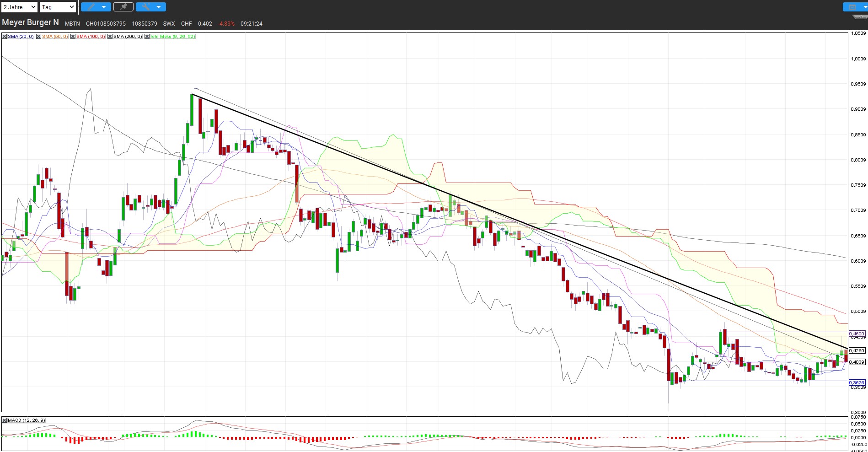Close the MACD (12, 26, 9) panel
Screen dimensions: 868x452
(x=4, y=420)
